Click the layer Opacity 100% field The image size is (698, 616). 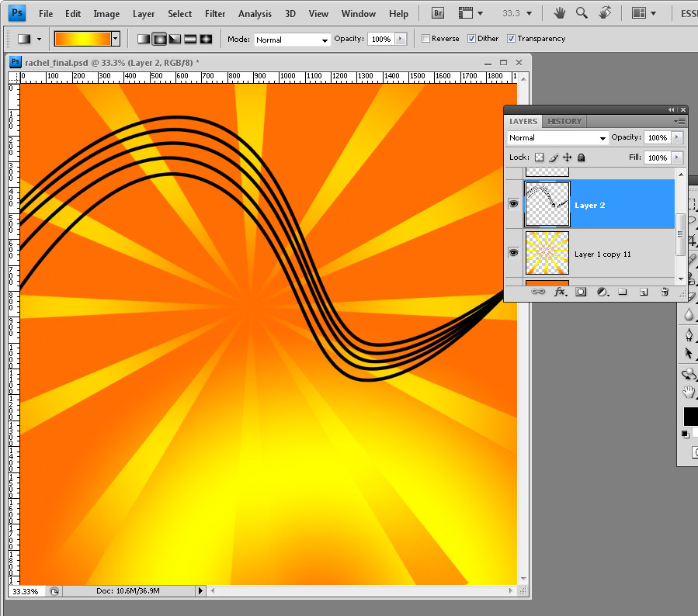(x=657, y=137)
